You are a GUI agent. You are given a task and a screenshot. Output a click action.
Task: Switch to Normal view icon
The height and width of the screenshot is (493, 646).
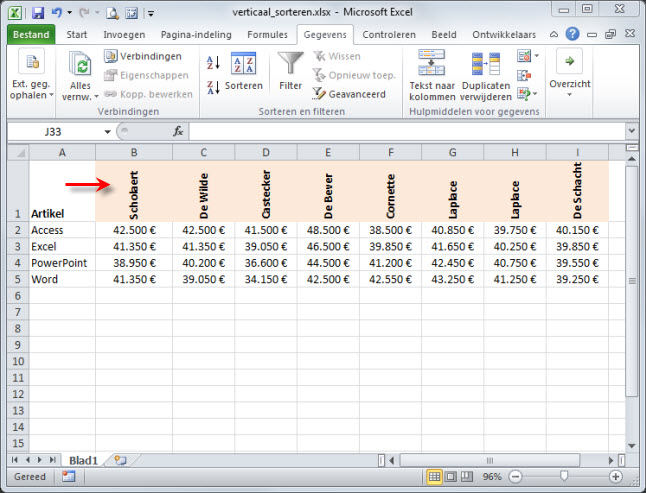tap(434, 477)
